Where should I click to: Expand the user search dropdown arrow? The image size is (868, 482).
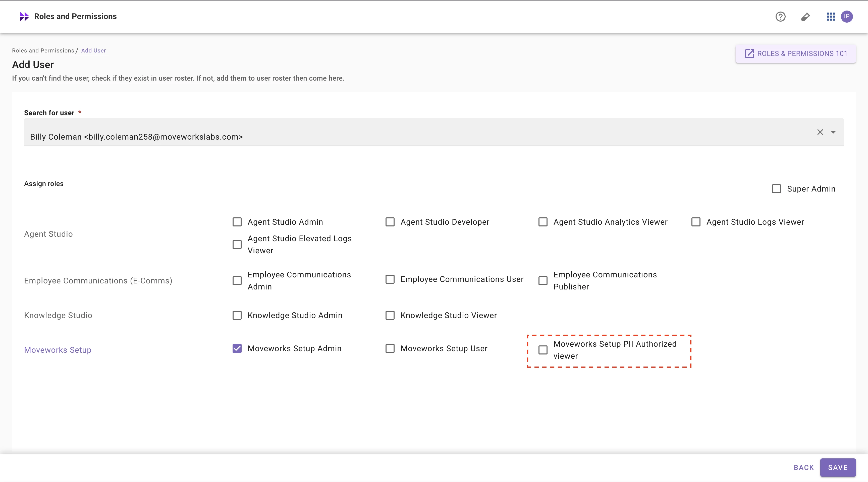click(833, 132)
